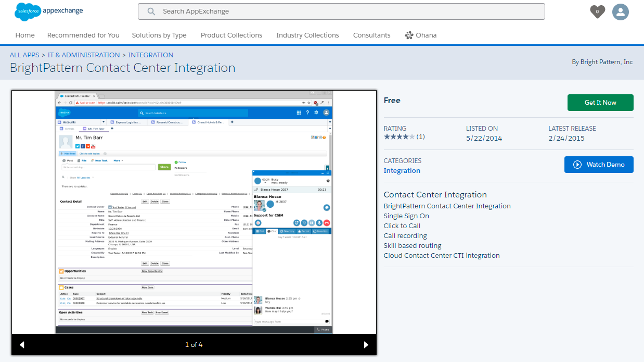Open favorites via the heart icon
This screenshot has height=362, width=644.
tap(598, 11)
